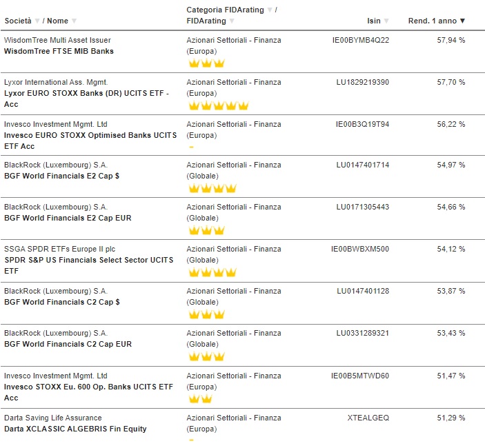Toggle Rend. 1 anno sort arrow
Viewport: 485px width, 448px height.
coord(462,21)
